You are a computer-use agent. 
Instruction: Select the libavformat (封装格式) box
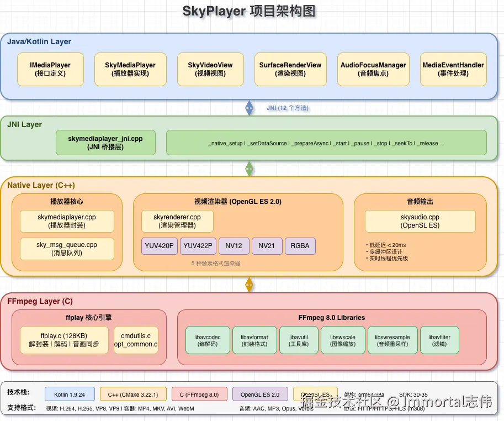(254, 340)
